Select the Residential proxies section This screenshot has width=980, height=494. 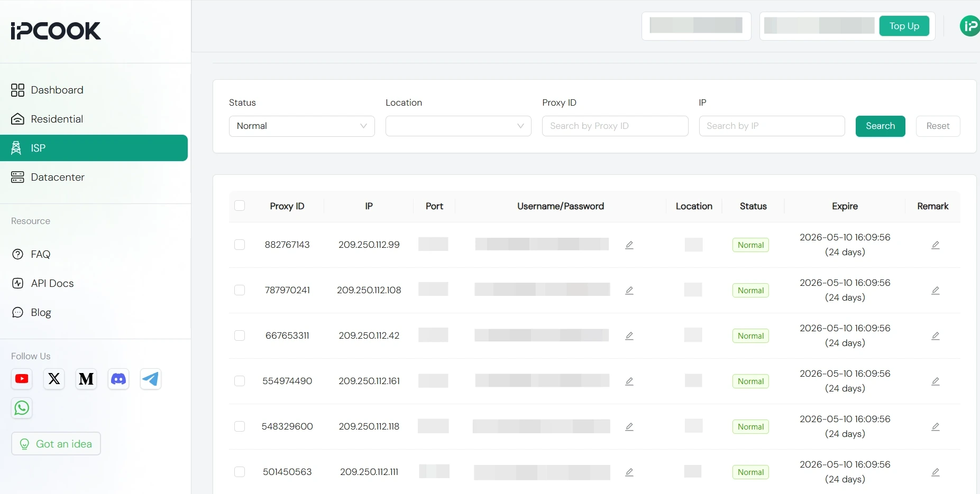57,119
